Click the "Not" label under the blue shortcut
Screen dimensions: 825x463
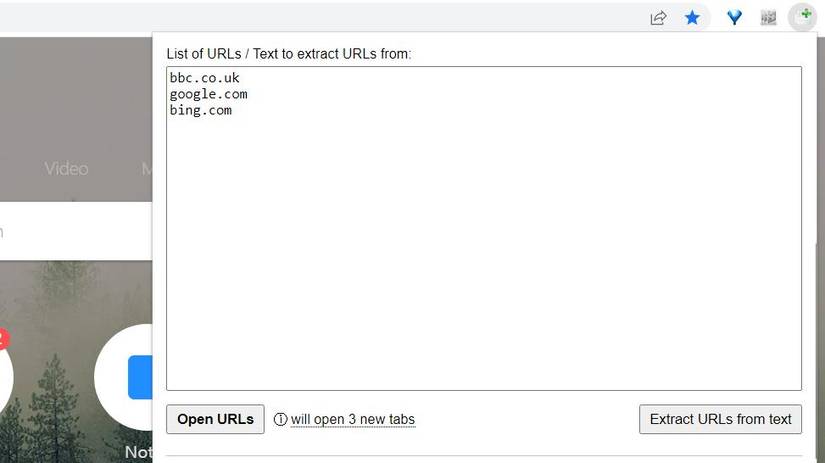point(138,452)
